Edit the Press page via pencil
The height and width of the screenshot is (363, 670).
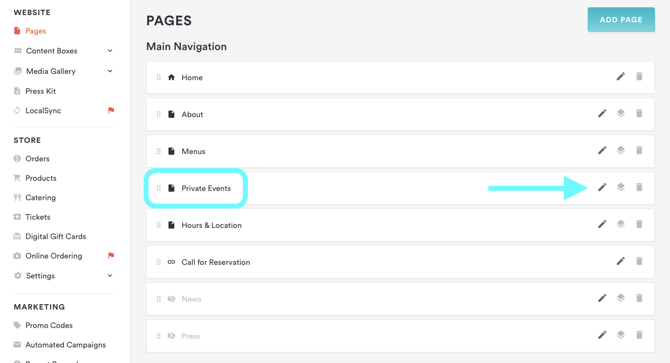point(602,335)
